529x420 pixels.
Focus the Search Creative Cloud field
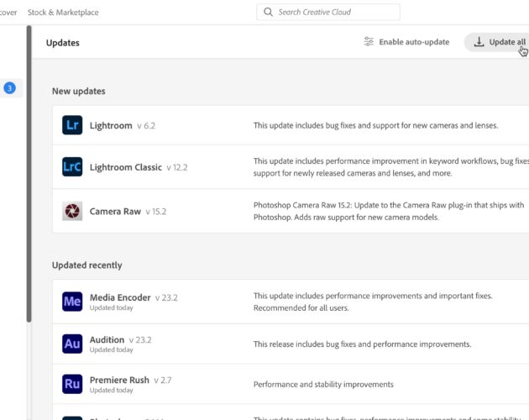coord(328,12)
